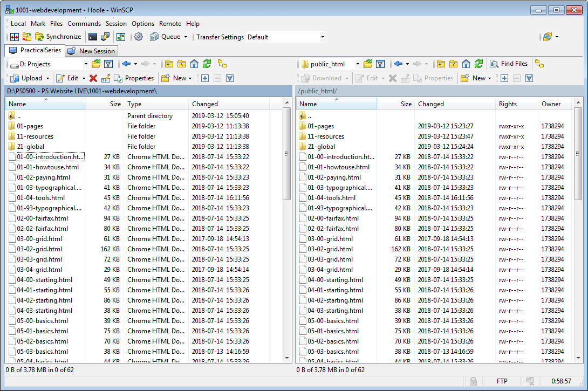Click the local Edit button

click(67, 78)
